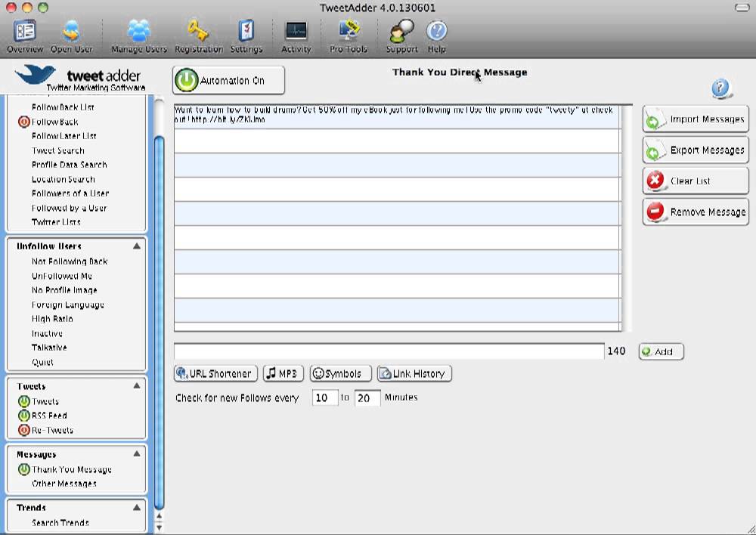Select Location Search item
This screenshot has width=756, height=535.
64,179
